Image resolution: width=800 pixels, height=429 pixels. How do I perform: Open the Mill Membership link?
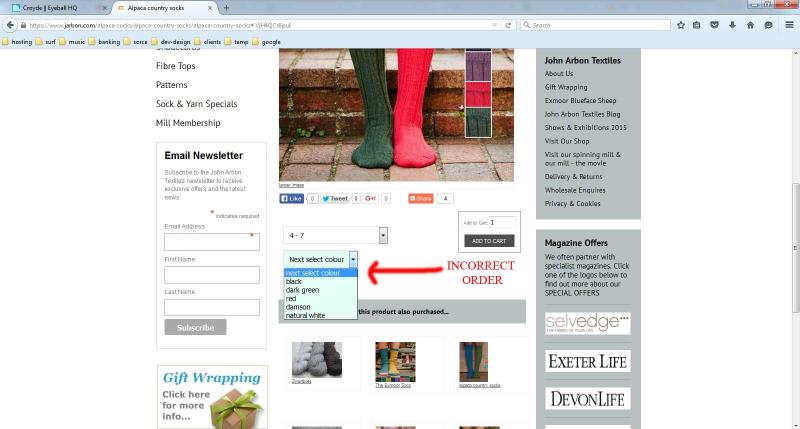tap(188, 123)
